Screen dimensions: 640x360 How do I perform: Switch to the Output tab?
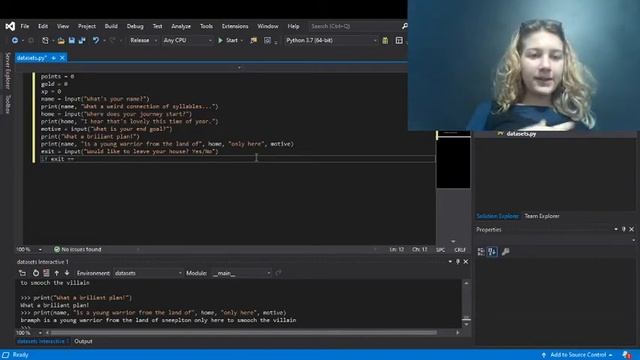point(83,341)
